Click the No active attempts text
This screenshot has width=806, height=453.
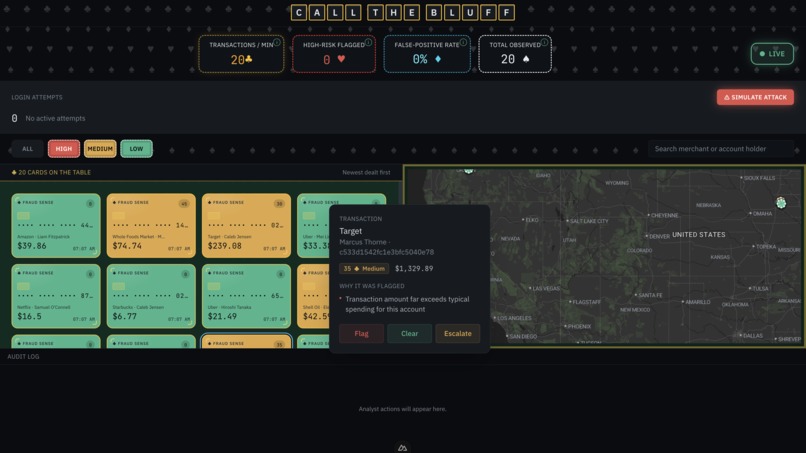56,118
